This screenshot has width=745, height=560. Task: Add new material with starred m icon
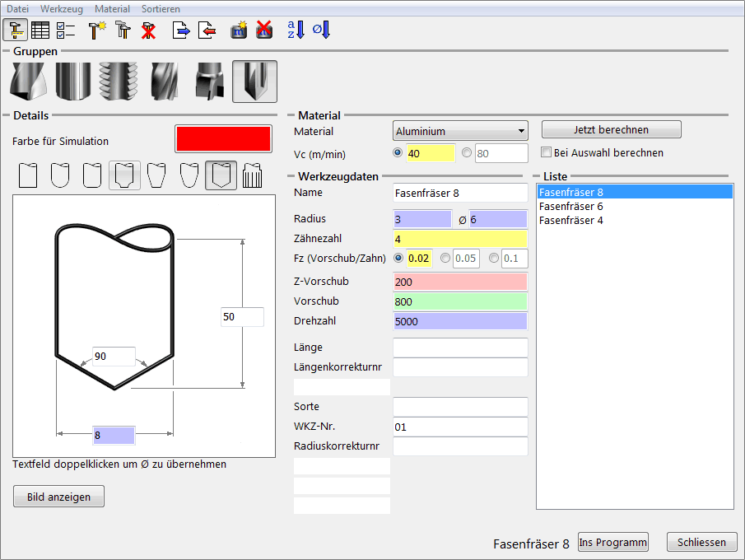pyautogui.click(x=239, y=30)
